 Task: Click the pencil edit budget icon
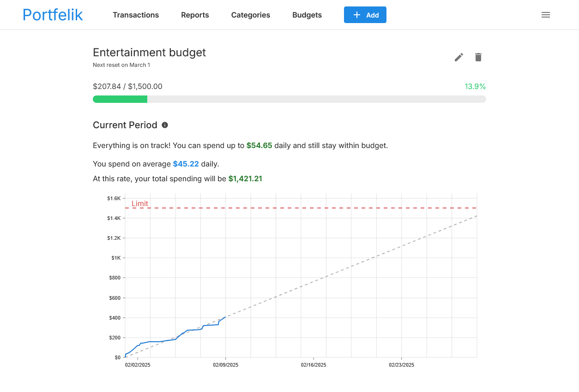tap(458, 57)
